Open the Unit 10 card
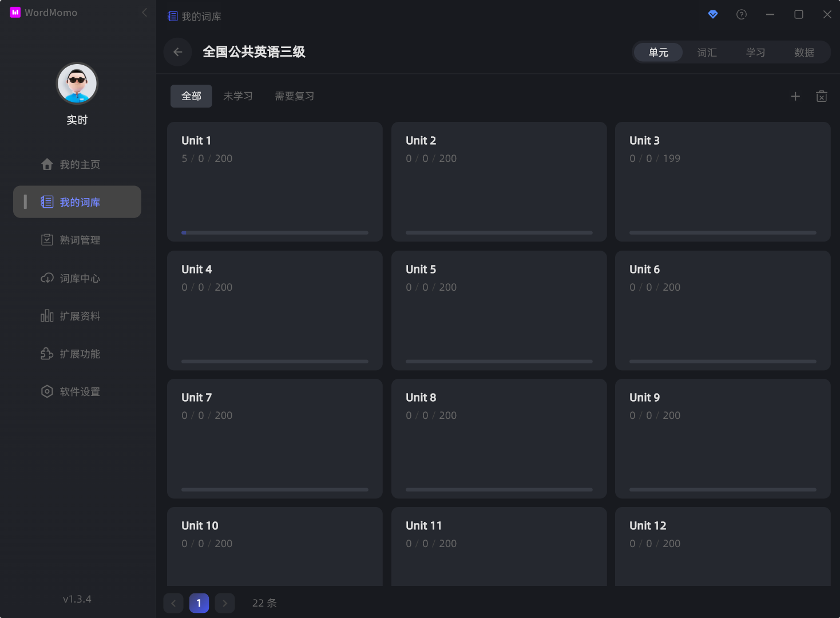The height and width of the screenshot is (618, 840). 275,546
